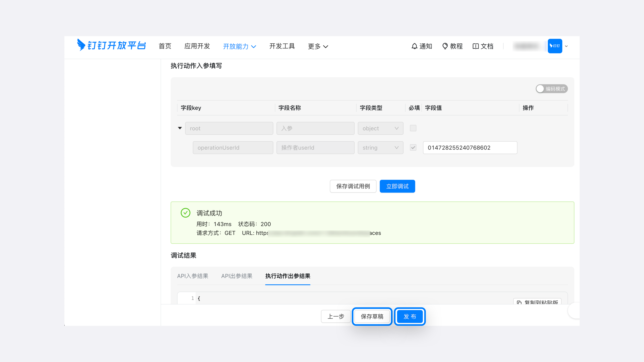Click 立即调试 button
The height and width of the screenshot is (362, 644).
click(397, 186)
